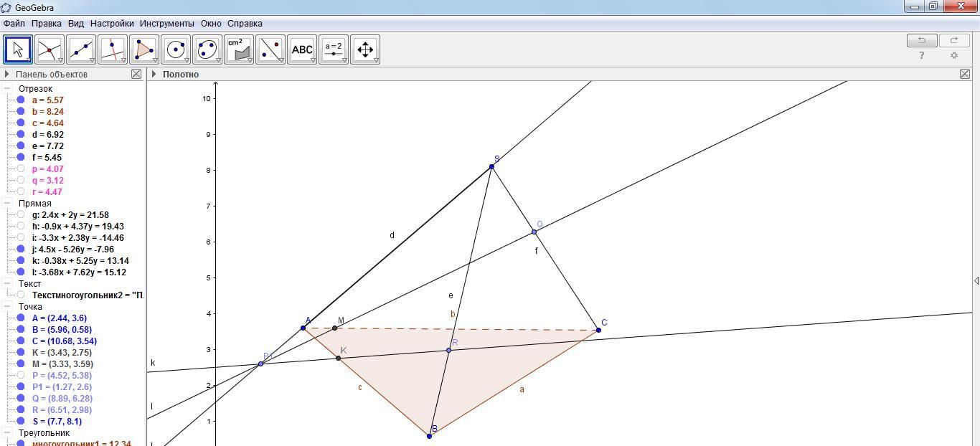Open the Правка menu
Screen dimensions: 980x446
tap(47, 24)
